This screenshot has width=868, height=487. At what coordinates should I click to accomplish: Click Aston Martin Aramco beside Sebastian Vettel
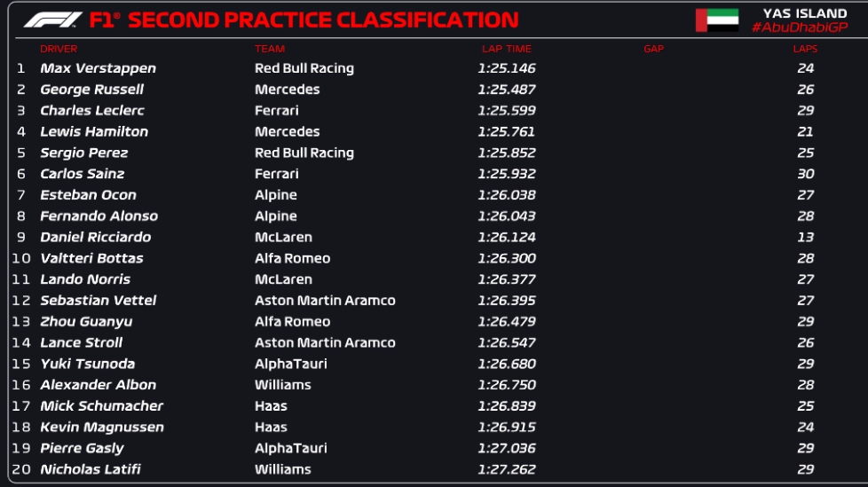tap(325, 301)
